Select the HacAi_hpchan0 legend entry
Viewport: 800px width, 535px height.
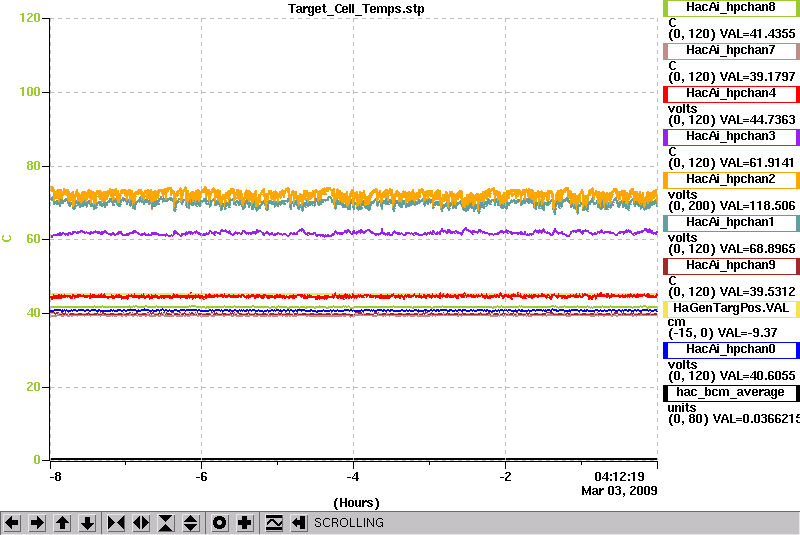731,350
